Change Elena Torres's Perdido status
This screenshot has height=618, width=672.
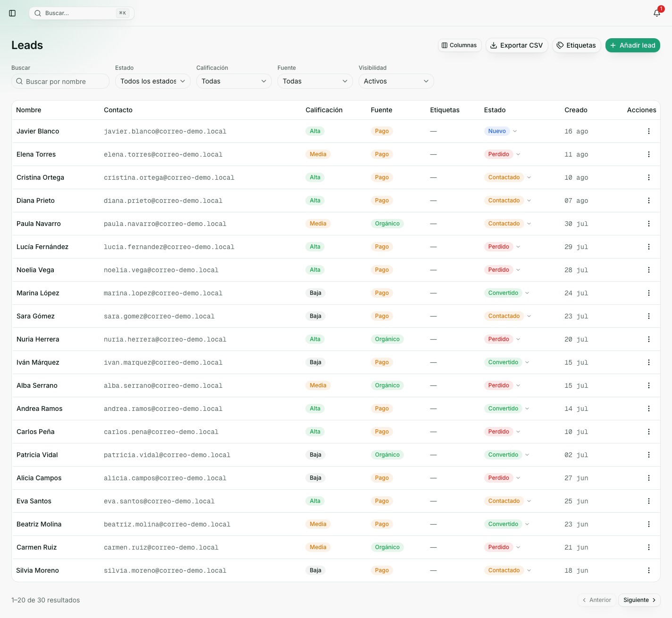pyautogui.click(x=503, y=154)
